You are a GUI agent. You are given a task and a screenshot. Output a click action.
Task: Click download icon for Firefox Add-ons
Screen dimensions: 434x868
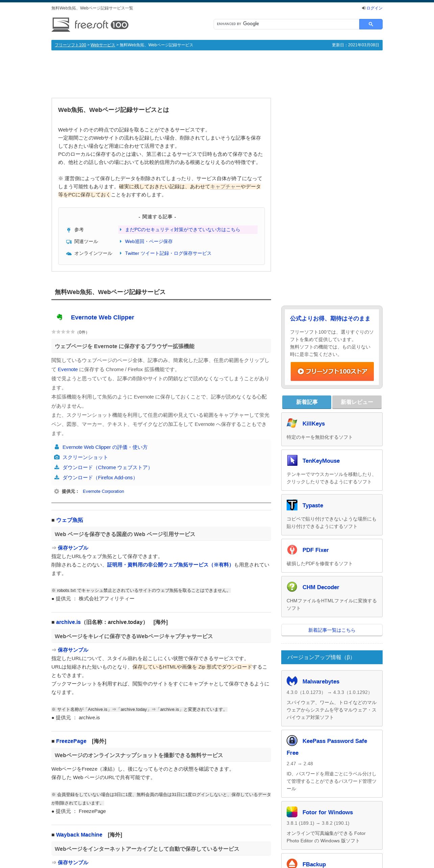(57, 477)
